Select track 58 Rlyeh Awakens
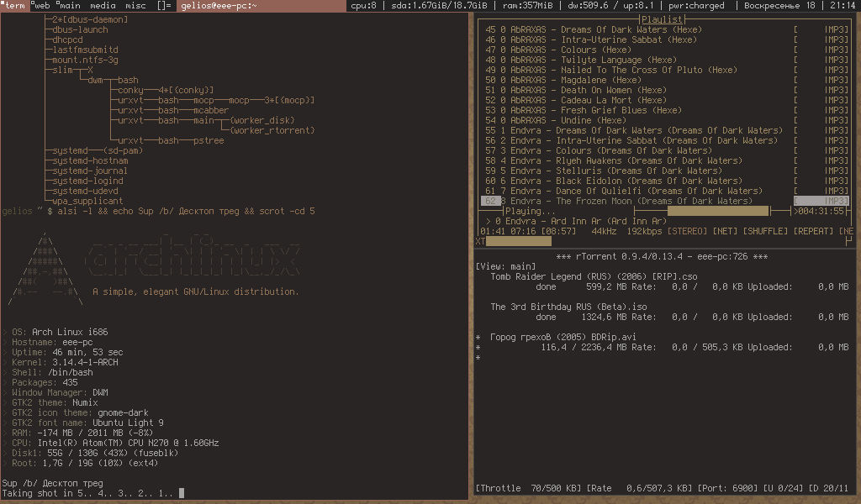The height and width of the screenshot is (504, 861). point(667,160)
